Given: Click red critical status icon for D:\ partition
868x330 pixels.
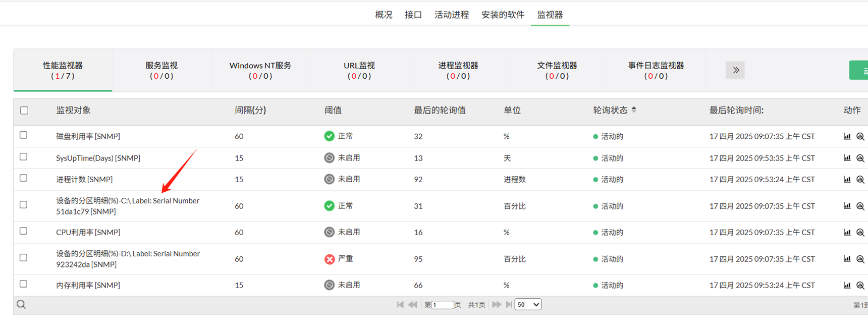Looking at the screenshot, I should tap(330, 259).
